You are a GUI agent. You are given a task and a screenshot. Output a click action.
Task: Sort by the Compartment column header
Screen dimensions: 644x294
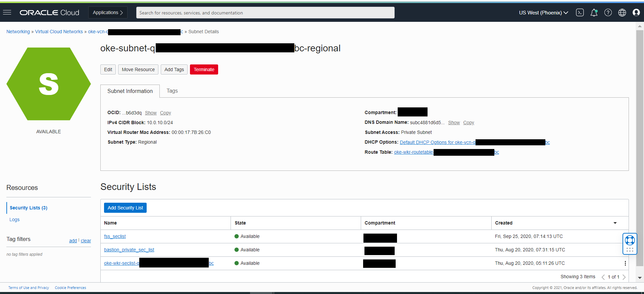[380, 223]
